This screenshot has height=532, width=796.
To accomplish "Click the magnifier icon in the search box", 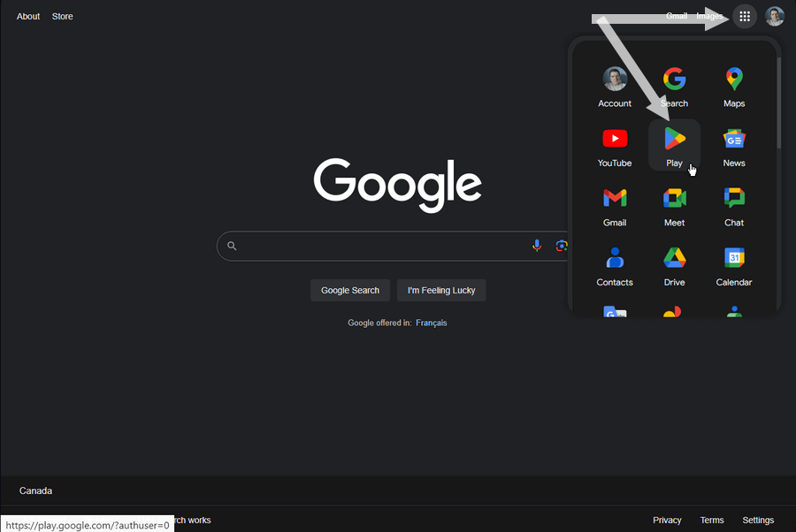I will tap(232, 246).
